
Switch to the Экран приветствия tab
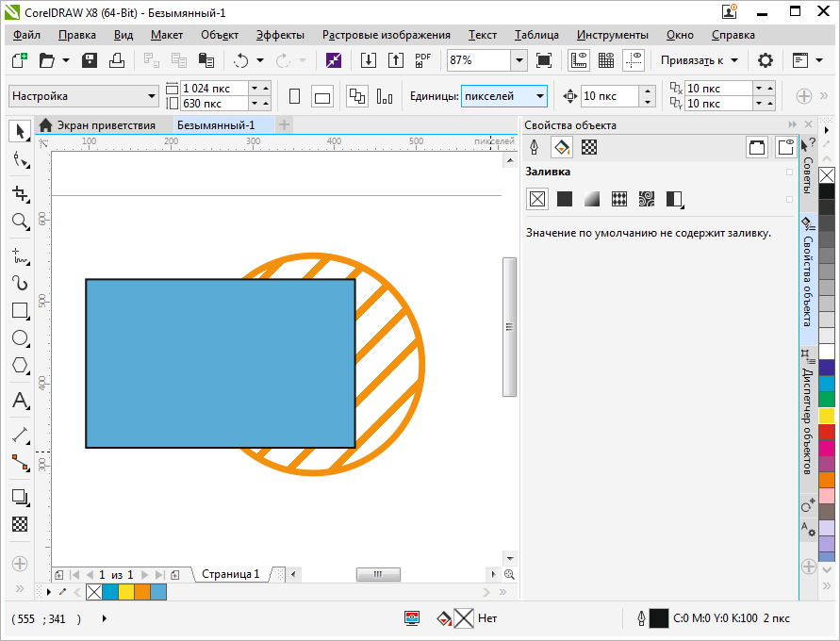(106, 125)
